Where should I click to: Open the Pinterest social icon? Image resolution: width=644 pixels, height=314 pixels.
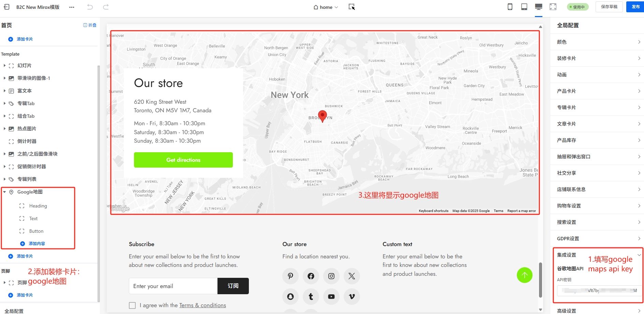point(290,276)
